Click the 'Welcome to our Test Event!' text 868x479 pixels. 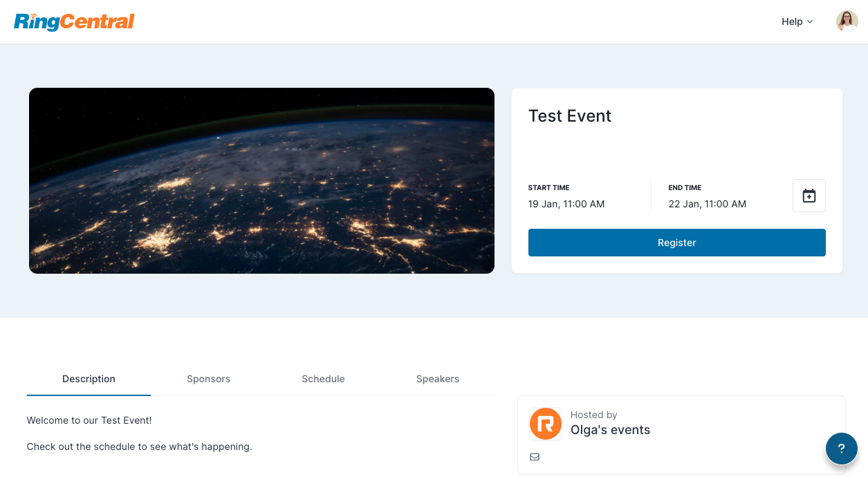click(x=89, y=420)
